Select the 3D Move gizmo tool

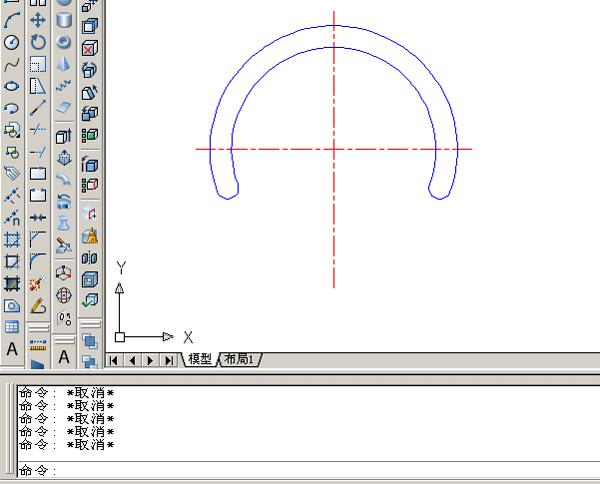[x=64, y=273]
